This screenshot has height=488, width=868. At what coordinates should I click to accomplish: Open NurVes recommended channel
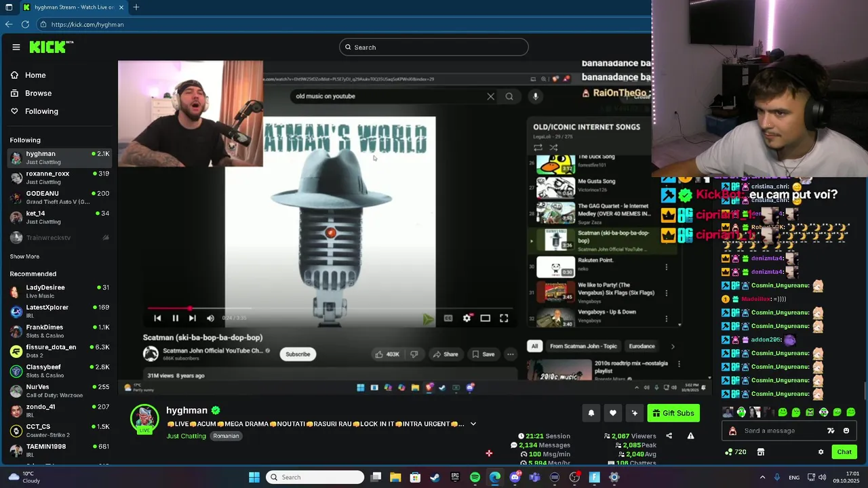tap(60, 391)
